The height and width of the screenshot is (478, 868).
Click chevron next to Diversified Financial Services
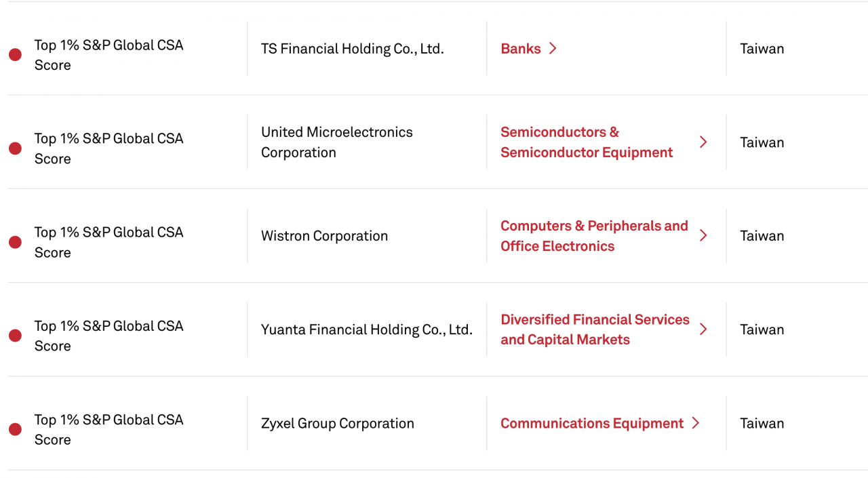pos(703,330)
